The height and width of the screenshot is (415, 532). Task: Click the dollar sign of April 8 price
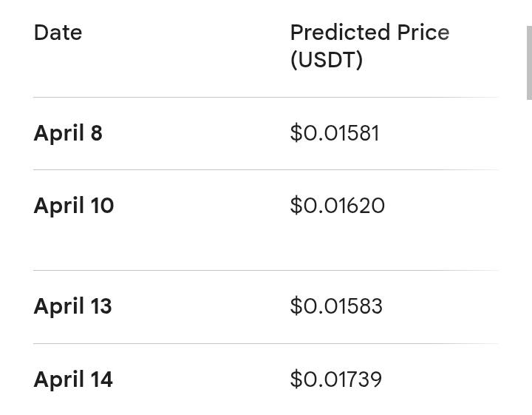pos(296,133)
